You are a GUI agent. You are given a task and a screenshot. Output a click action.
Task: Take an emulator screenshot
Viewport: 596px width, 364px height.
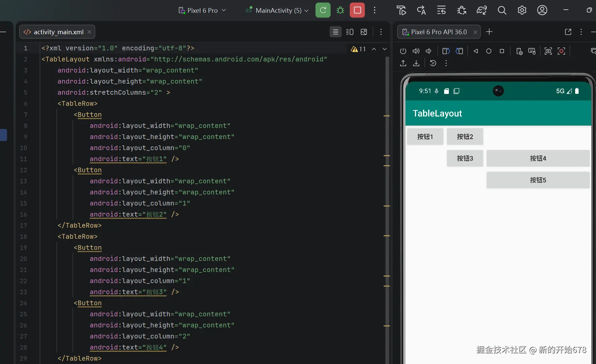click(548, 51)
